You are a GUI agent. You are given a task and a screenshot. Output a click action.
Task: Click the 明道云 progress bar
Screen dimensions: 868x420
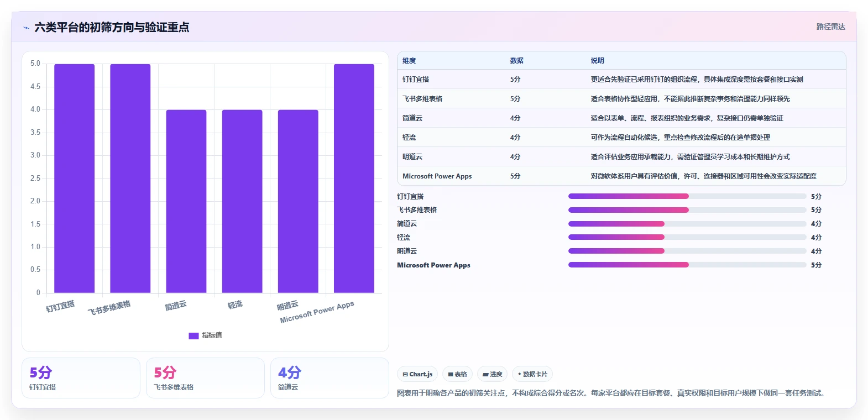[687, 251]
